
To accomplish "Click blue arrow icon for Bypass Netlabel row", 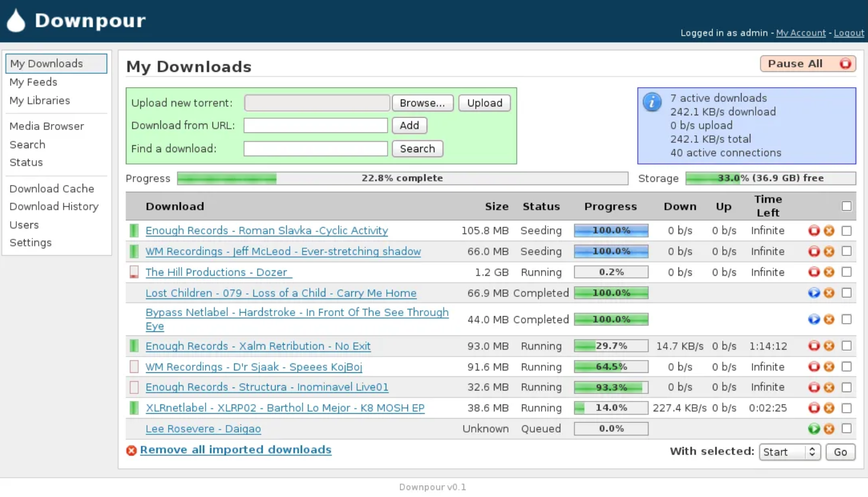I will 814,319.
